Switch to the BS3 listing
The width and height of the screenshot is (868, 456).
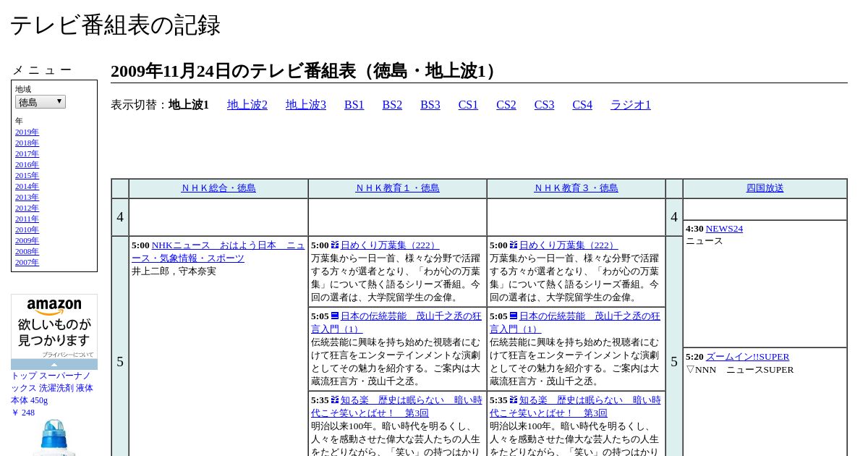pos(430,105)
